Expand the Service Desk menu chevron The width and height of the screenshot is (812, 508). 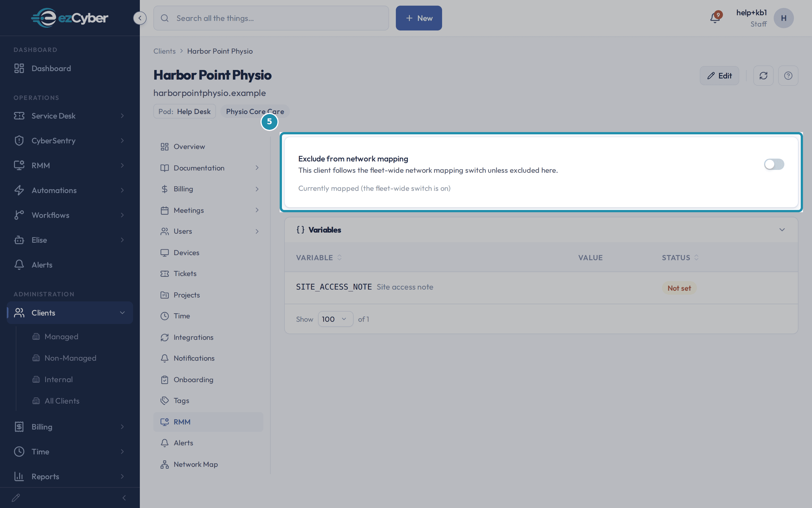(x=122, y=116)
